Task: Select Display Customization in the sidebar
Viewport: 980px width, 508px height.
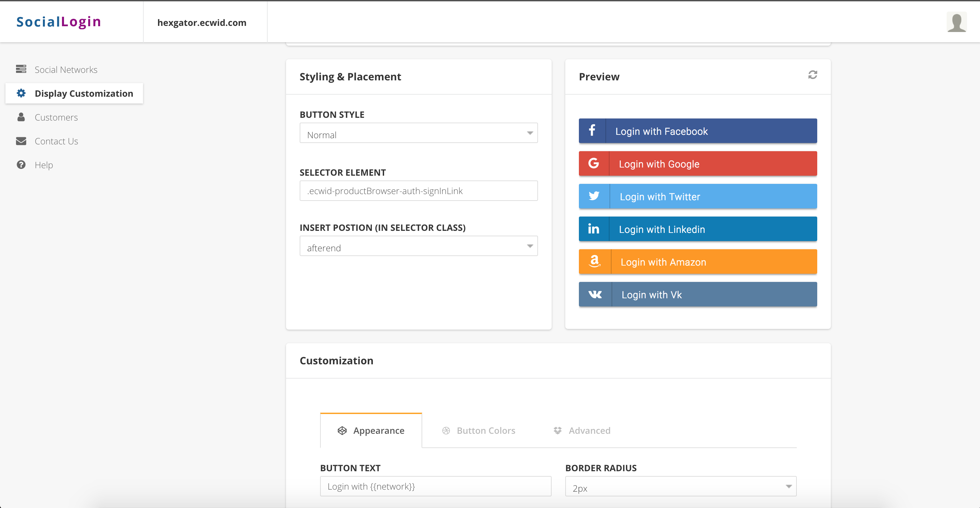Action: point(74,93)
